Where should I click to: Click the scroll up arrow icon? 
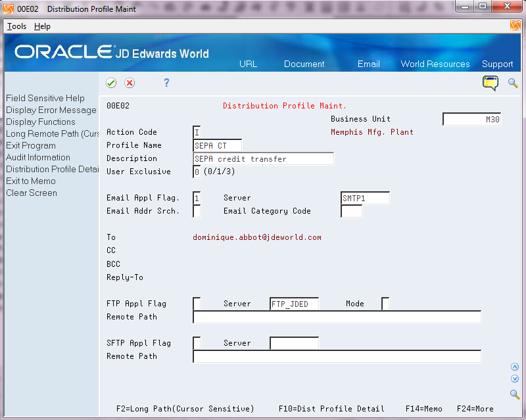pyautogui.click(x=515, y=367)
